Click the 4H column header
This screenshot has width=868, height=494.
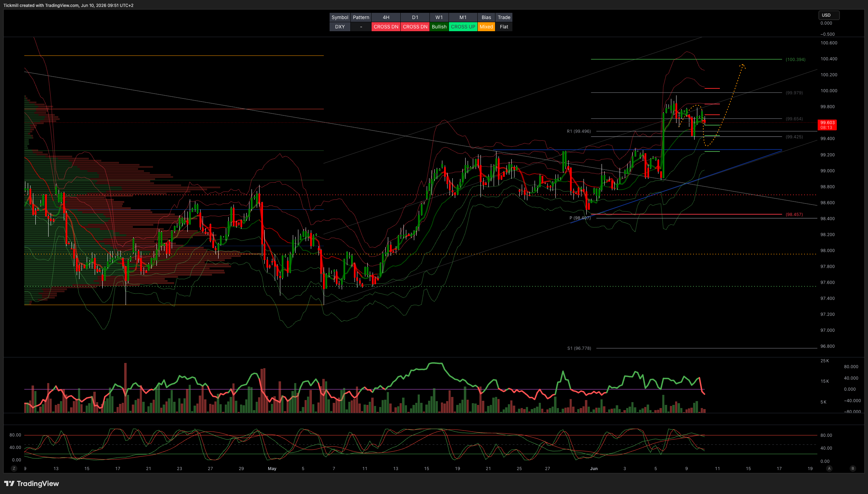click(386, 17)
